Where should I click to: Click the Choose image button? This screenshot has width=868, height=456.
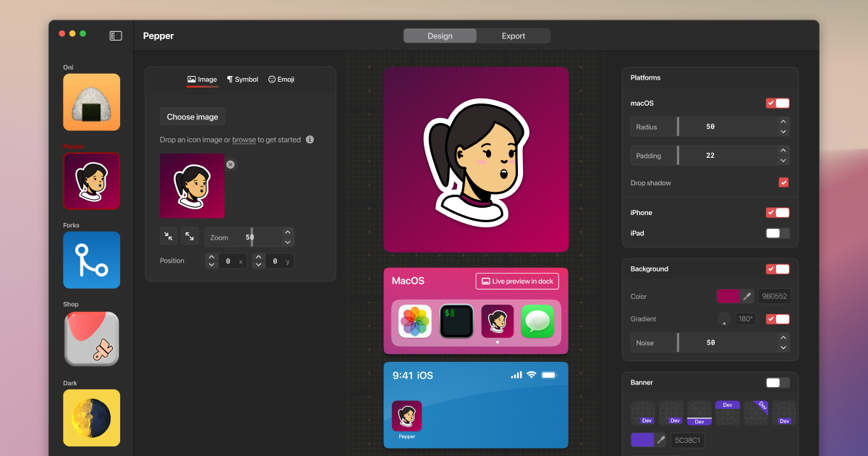point(192,116)
